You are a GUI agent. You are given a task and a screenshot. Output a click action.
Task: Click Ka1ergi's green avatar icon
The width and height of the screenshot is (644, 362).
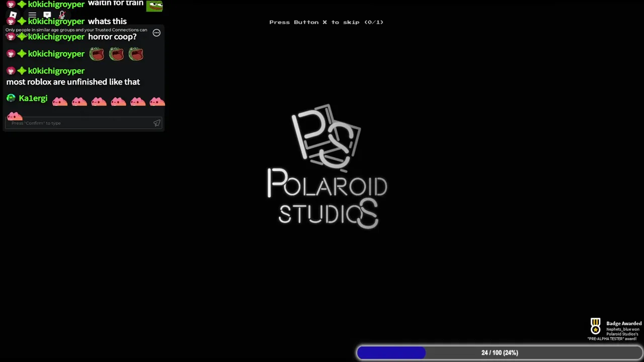(11, 98)
